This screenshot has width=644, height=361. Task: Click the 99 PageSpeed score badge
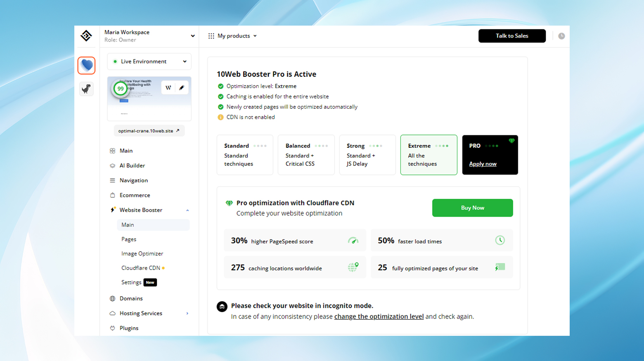point(120,88)
